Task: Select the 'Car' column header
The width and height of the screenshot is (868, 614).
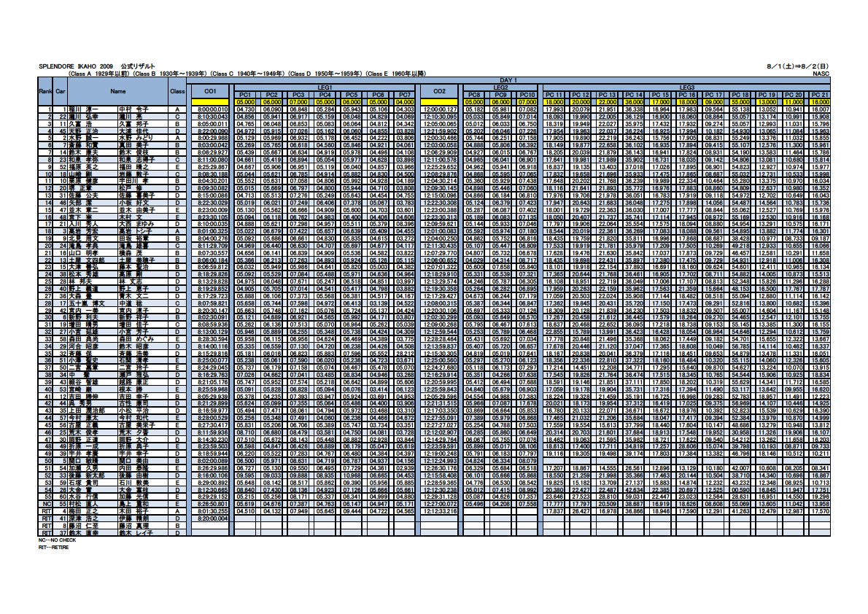Action: point(60,91)
